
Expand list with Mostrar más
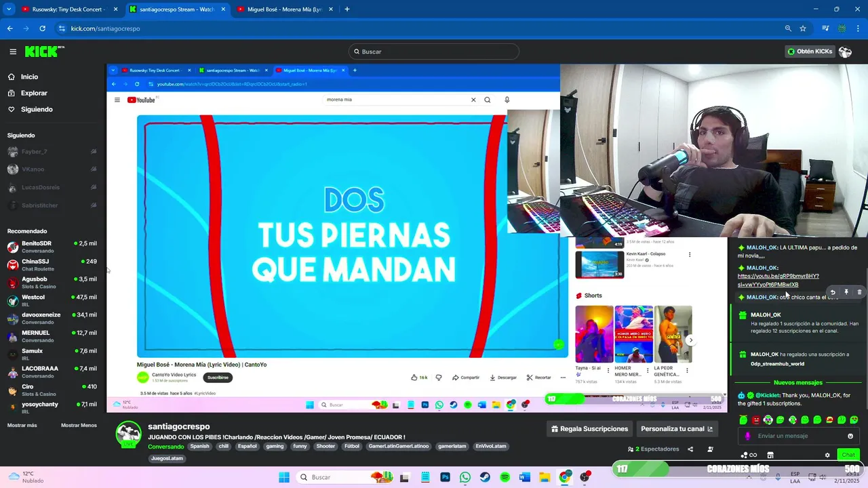click(x=22, y=426)
